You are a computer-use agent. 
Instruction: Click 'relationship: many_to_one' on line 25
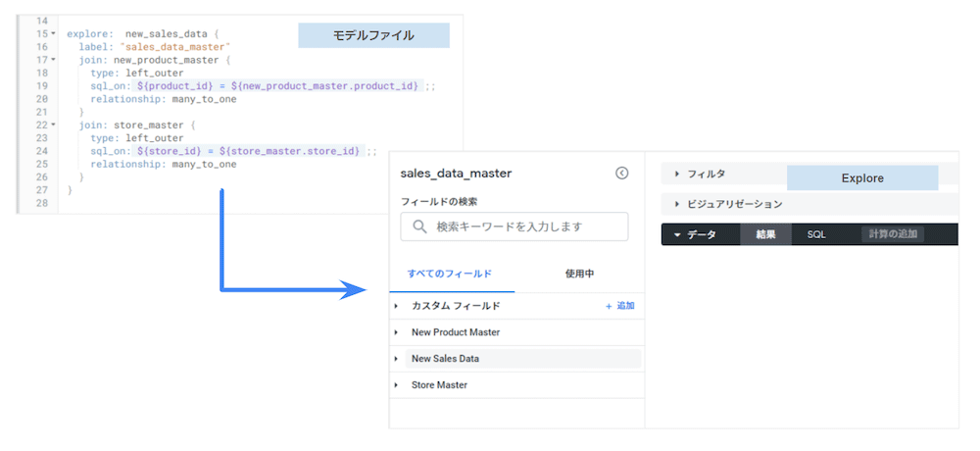pos(164,165)
